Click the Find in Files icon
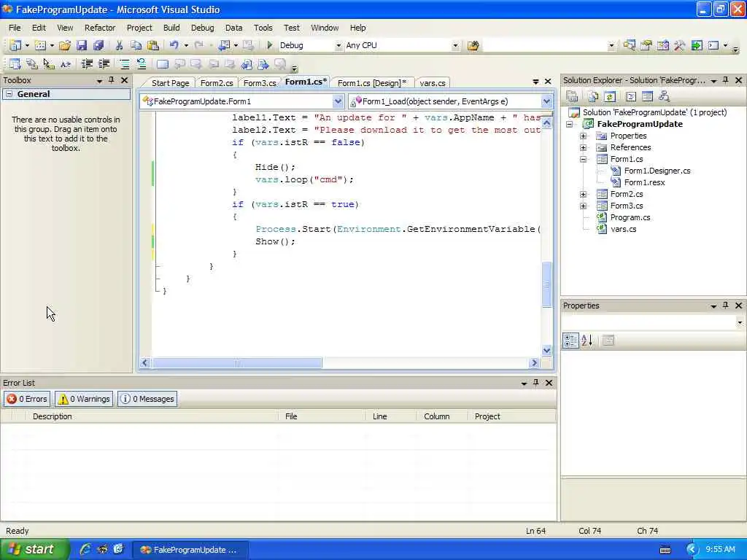 [x=473, y=45]
